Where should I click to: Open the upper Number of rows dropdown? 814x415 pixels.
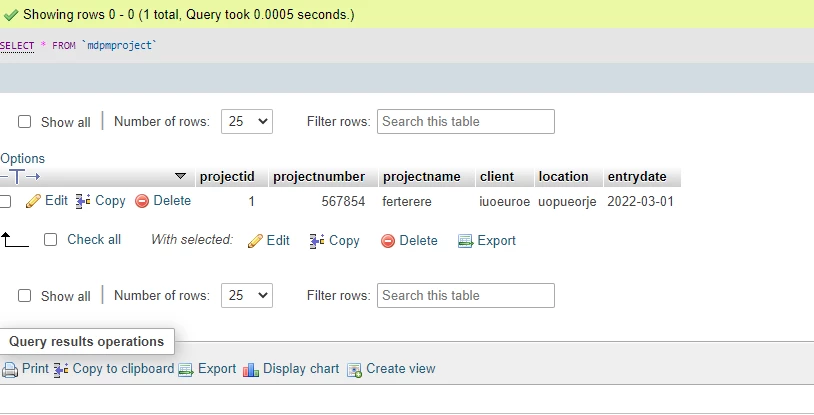(x=247, y=122)
